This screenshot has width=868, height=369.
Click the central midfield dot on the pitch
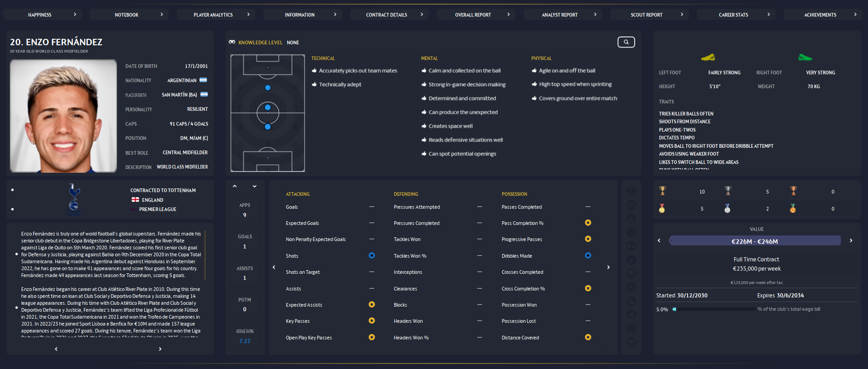tap(268, 108)
